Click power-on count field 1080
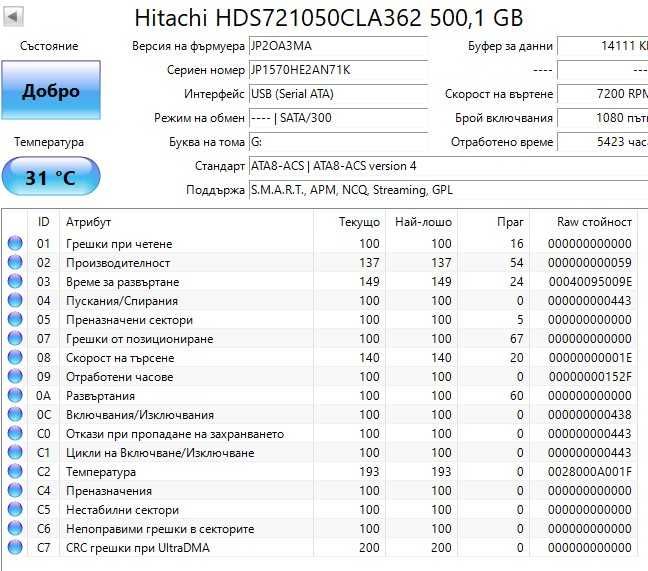The height and width of the screenshot is (571, 648). [603, 118]
